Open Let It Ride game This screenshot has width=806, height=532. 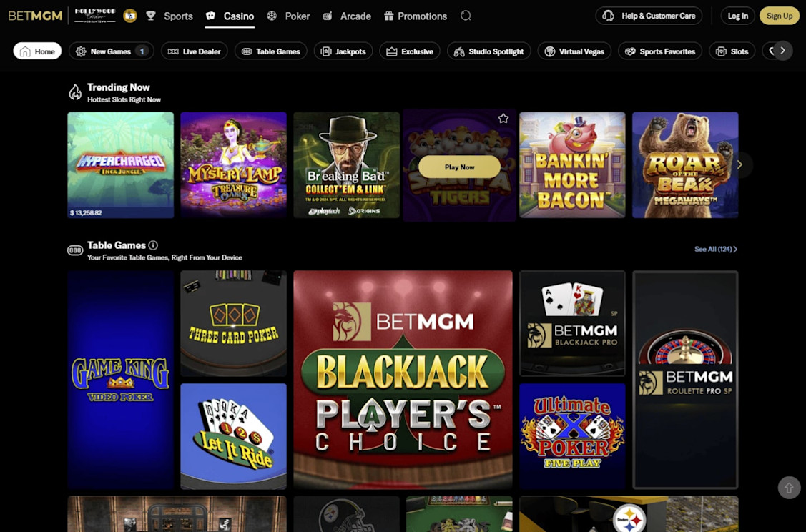pyautogui.click(x=233, y=436)
